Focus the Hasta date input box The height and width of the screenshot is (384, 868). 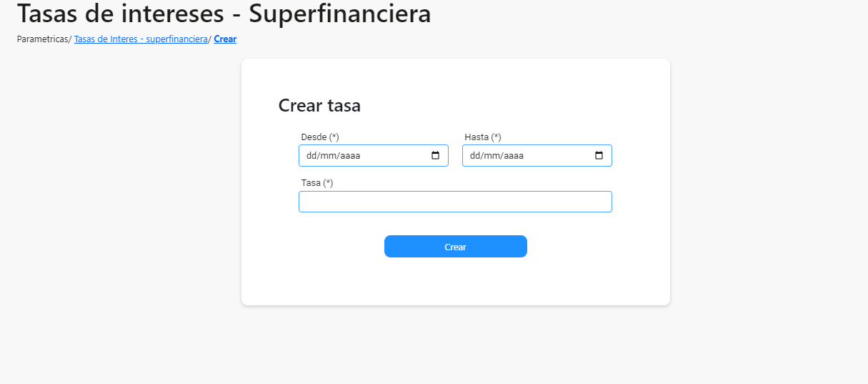click(x=537, y=156)
